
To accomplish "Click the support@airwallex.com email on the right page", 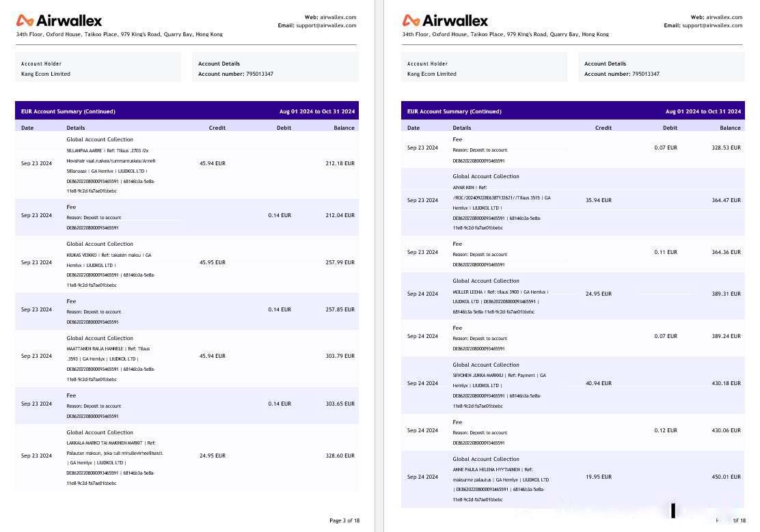I will tap(711, 25).
